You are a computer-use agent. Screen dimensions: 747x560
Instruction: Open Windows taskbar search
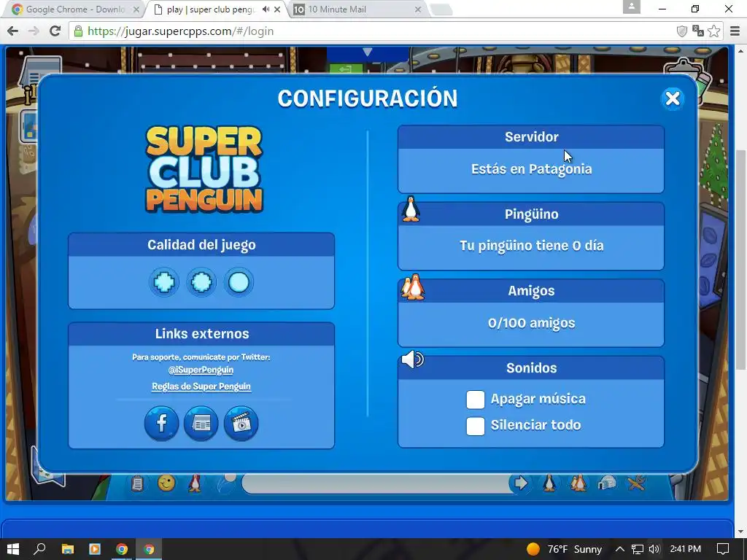pos(39,549)
